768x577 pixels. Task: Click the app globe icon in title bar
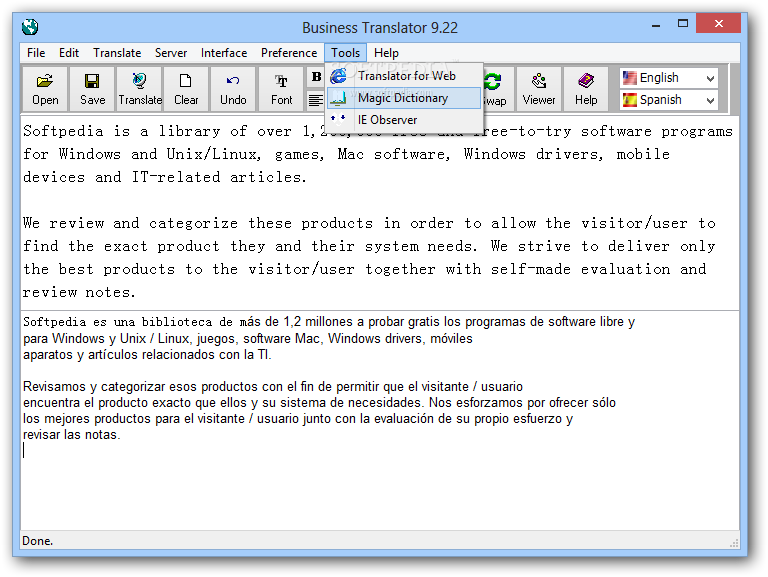(30, 26)
